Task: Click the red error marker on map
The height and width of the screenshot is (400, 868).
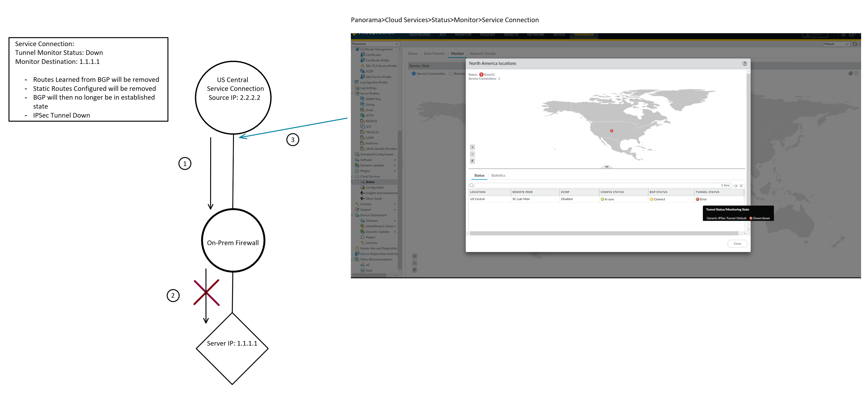Action: [x=611, y=131]
